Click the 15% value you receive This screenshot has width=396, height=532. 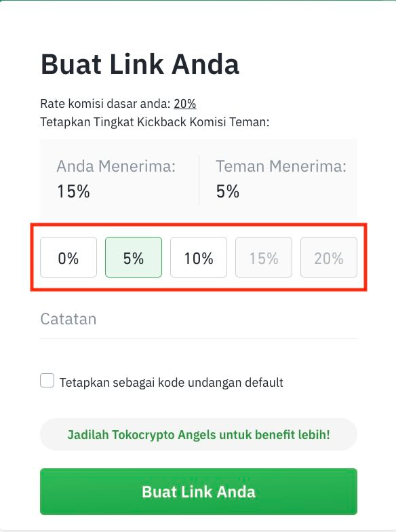click(73, 191)
